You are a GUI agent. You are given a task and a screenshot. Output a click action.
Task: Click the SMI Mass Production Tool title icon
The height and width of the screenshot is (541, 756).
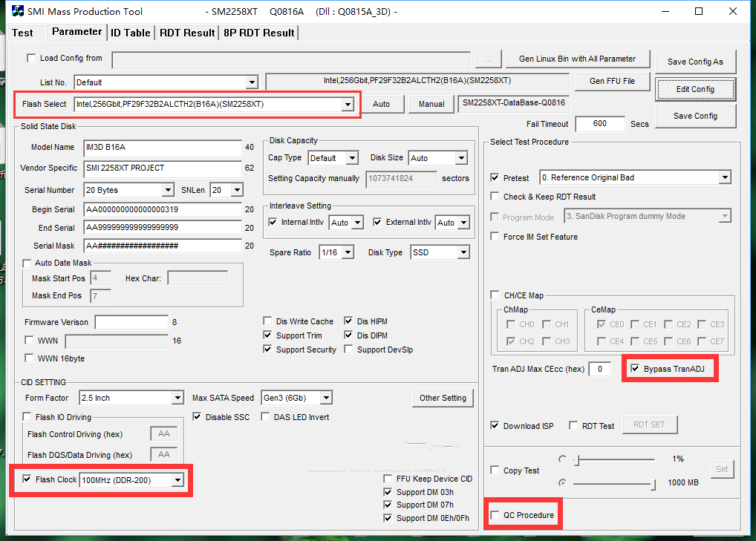point(17,11)
